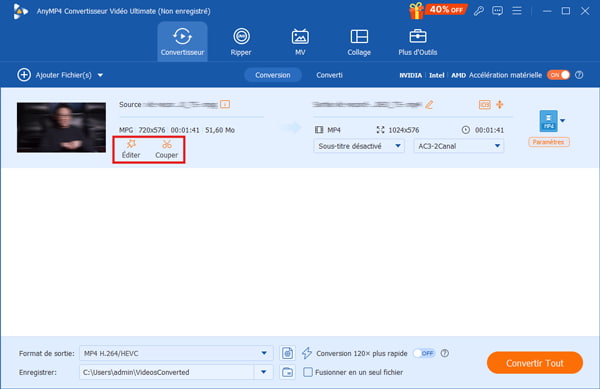Screen dimensions: 600x389
Task: Open the Format de sortie combo box
Action: point(176,353)
